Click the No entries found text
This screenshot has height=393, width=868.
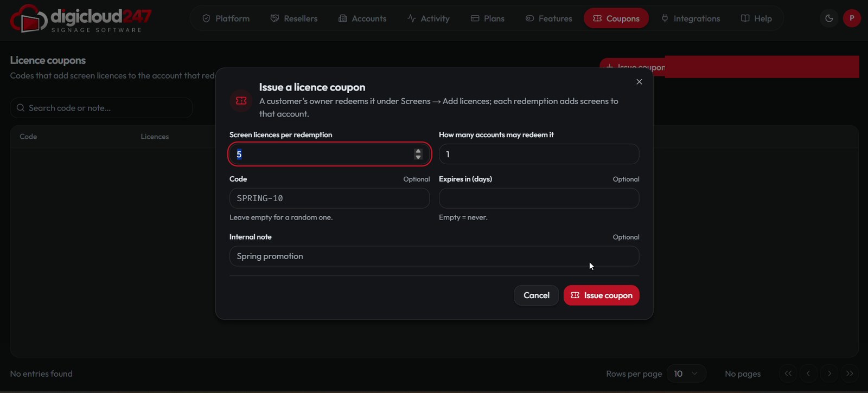tap(41, 373)
